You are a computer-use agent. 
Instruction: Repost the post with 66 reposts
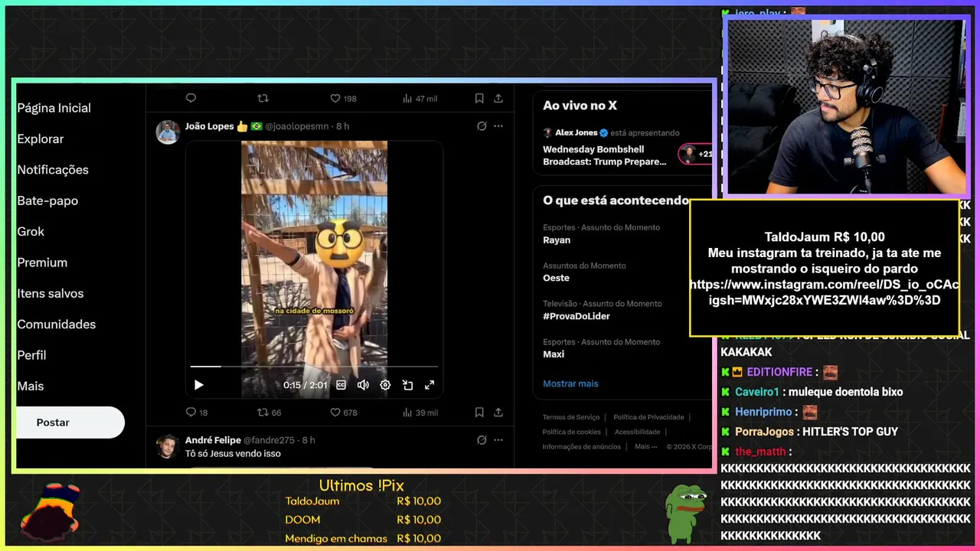tap(269, 412)
